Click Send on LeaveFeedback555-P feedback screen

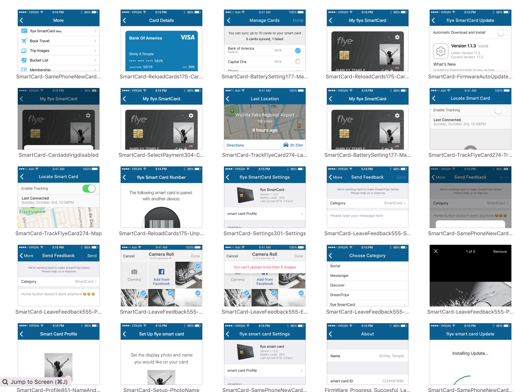pos(92,256)
